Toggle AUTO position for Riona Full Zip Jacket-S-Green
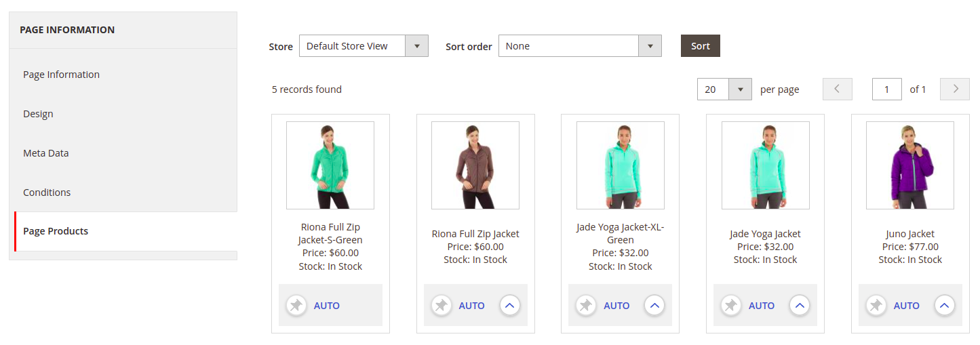Viewport: 980px width, 345px height. click(327, 306)
